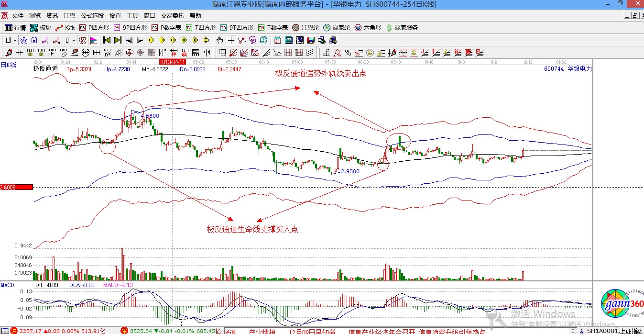Click the 赢家服务 button
Screen dimensions: 644x334
[x=402, y=28]
